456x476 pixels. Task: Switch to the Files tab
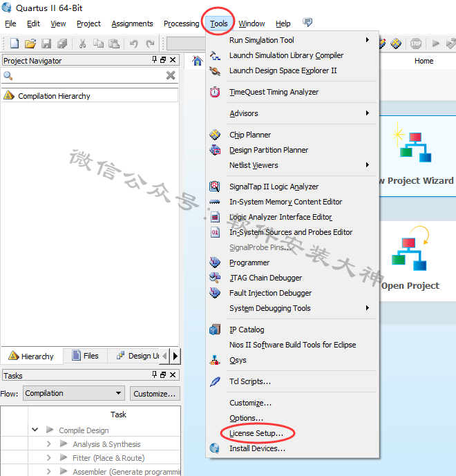(x=85, y=356)
